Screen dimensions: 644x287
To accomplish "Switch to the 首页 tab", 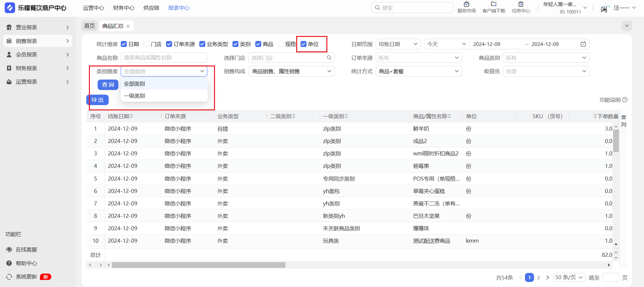I will [90, 26].
